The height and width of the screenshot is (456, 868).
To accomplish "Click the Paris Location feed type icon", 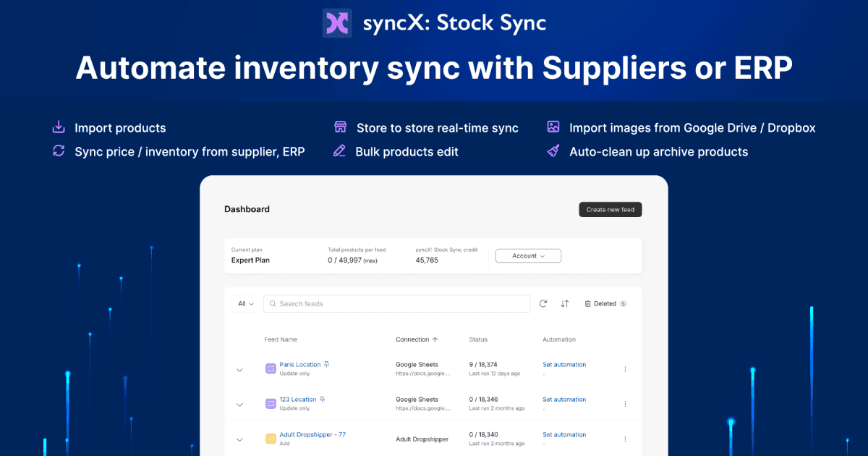I will click(x=271, y=368).
